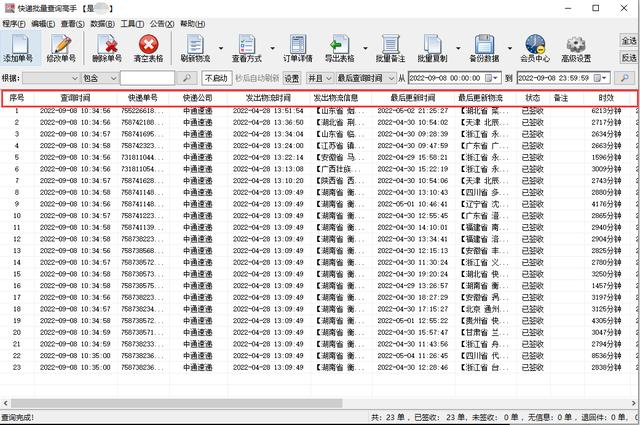Select the 8536分钟 cell in row 22

click(607, 356)
